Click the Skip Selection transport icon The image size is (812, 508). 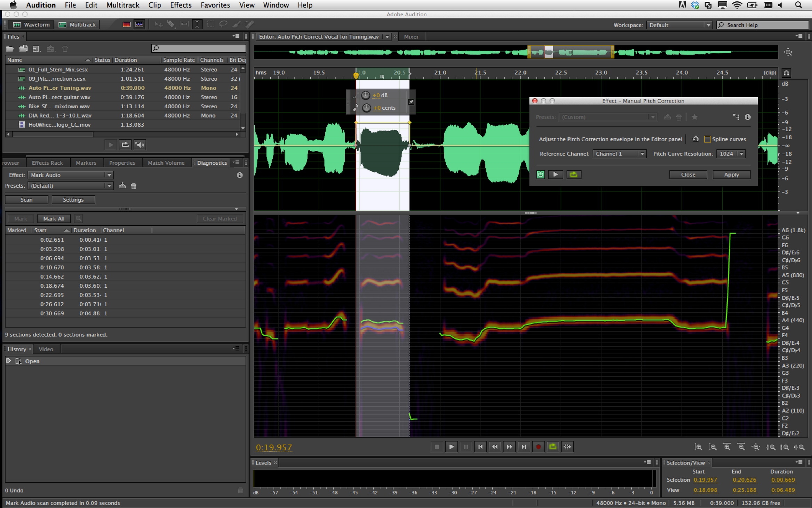[x=567, y=447]
